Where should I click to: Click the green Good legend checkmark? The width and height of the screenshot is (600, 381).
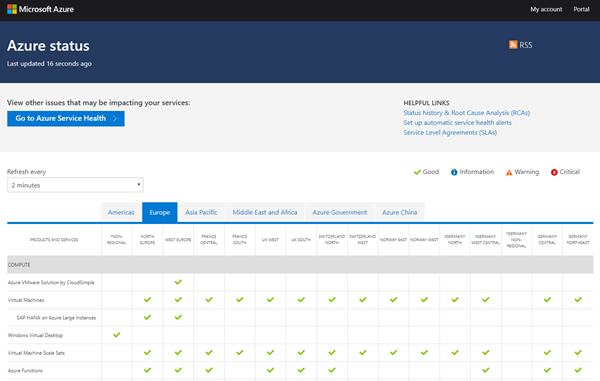pos(417,172)
